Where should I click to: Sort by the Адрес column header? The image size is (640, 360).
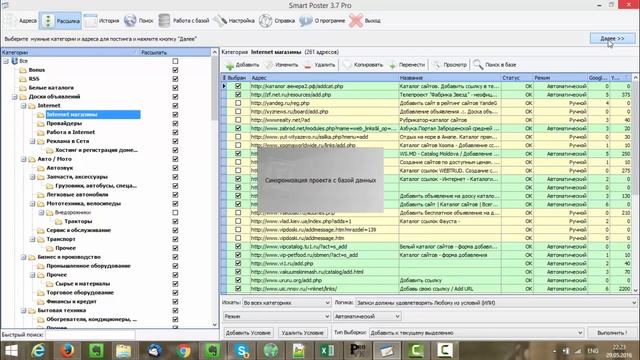pyautogui.click(x=324, y=78)
